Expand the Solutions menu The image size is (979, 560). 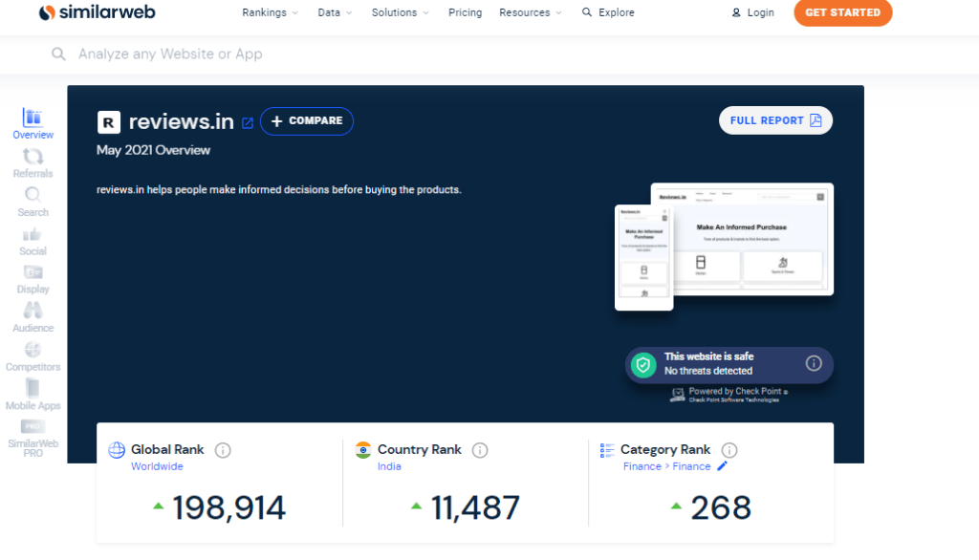pos(401,12)
